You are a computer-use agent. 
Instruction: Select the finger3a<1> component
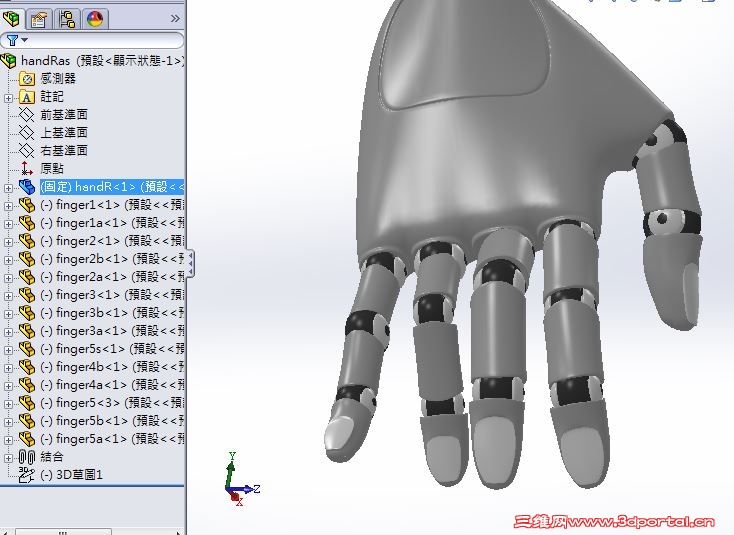[112, 331]
